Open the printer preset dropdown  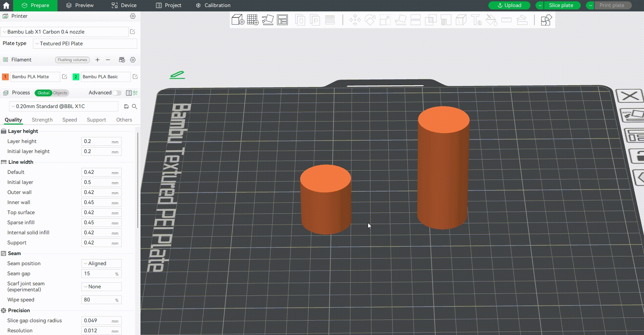65,32
